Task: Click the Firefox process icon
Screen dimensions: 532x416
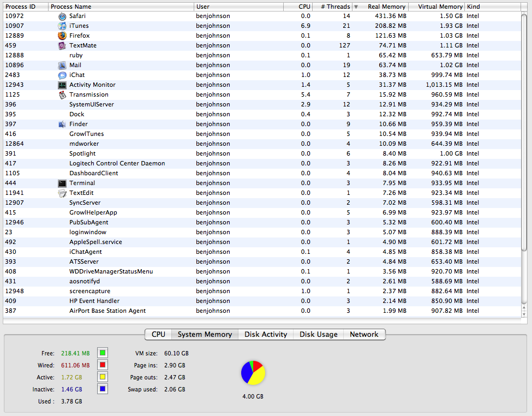Action: 62,35
